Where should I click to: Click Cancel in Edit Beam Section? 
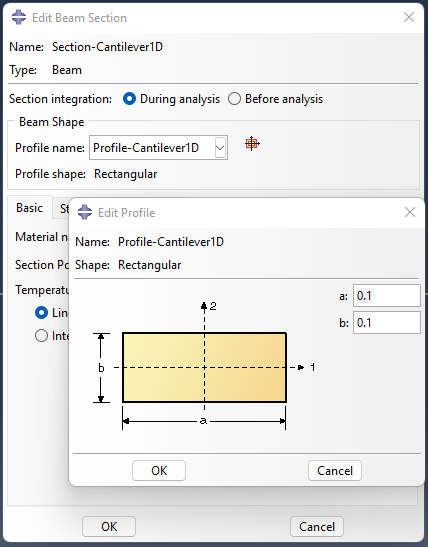(x=317, y=526)
